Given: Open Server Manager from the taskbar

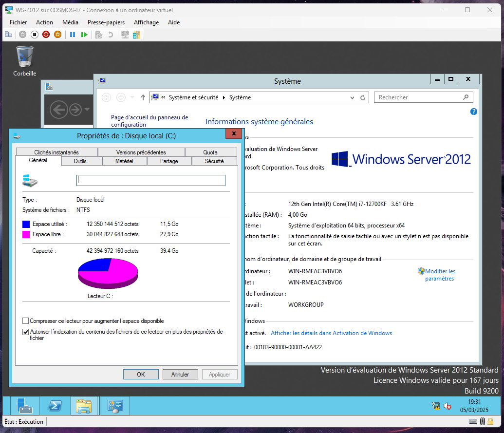Looking at the screenshot, I should point(24,406).
